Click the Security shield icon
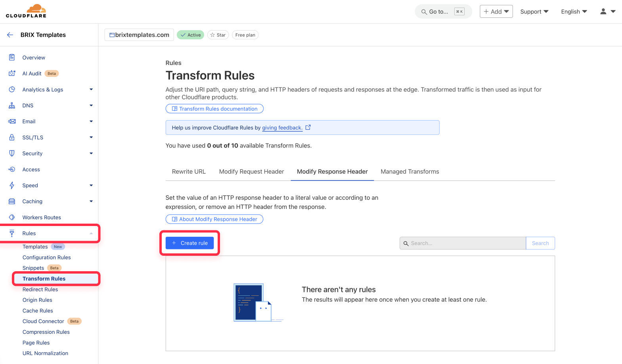Image resolution: width=622 pixels, height=364 pixels. (x=12, y=153)
